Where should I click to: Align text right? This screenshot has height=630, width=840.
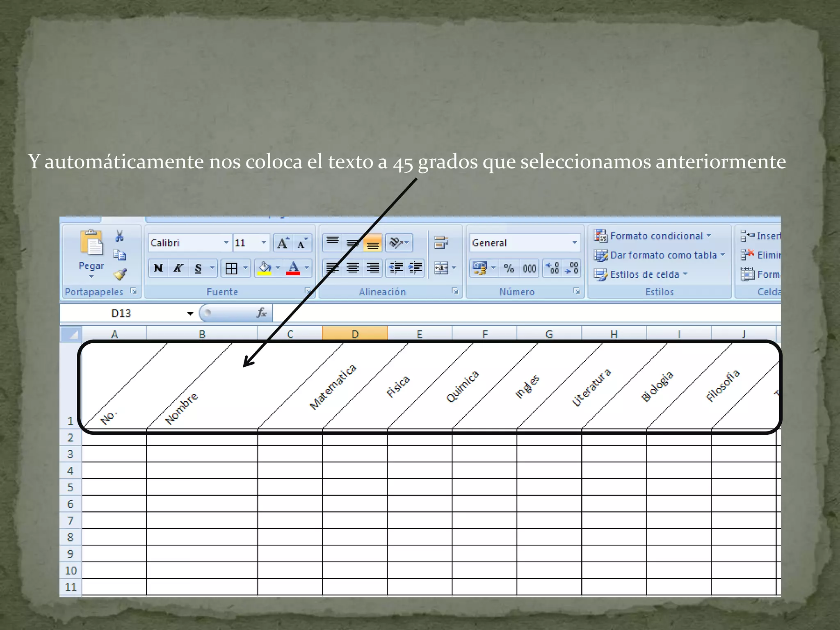[x=372, y=268]
